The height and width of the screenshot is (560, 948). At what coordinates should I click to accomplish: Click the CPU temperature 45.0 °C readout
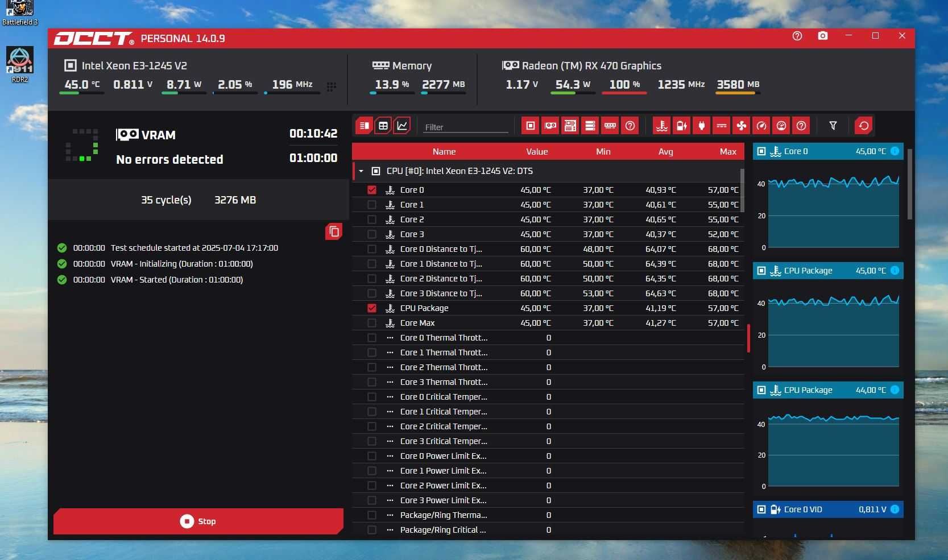(82, 85)
